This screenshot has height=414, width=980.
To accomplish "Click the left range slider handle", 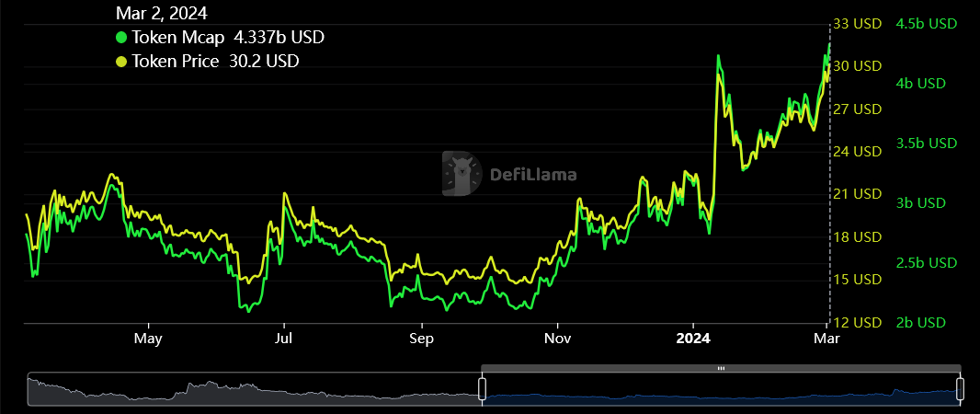I will click(x=482, y=389).
